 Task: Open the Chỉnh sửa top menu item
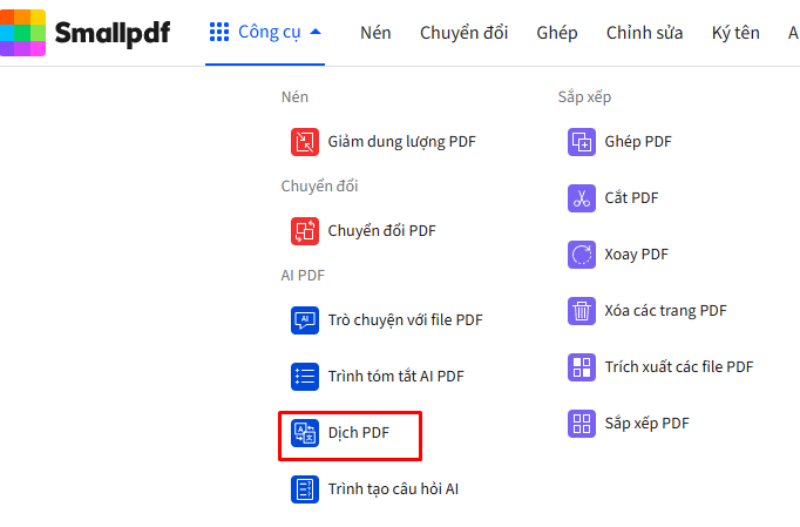pos(644,33)
